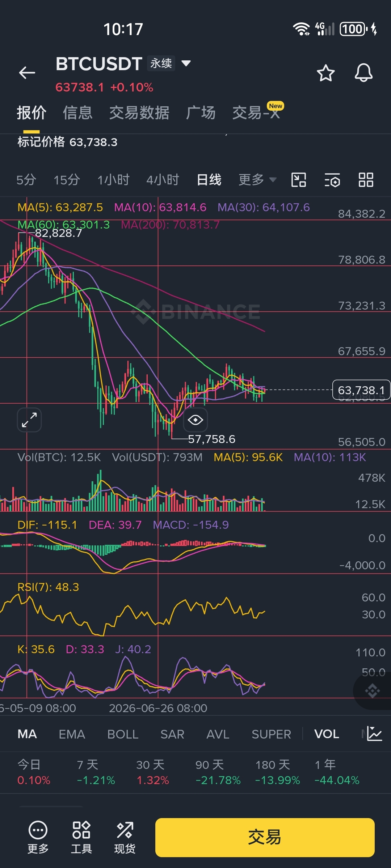
Task: Tap 180 天 -13.99% performance
Action: coord(278,772)
